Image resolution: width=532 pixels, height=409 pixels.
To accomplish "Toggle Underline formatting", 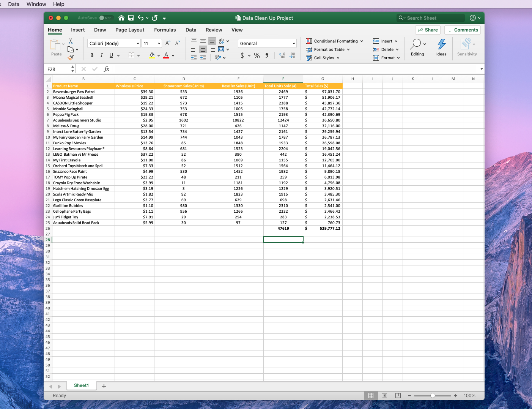I will tap(111, 55).
